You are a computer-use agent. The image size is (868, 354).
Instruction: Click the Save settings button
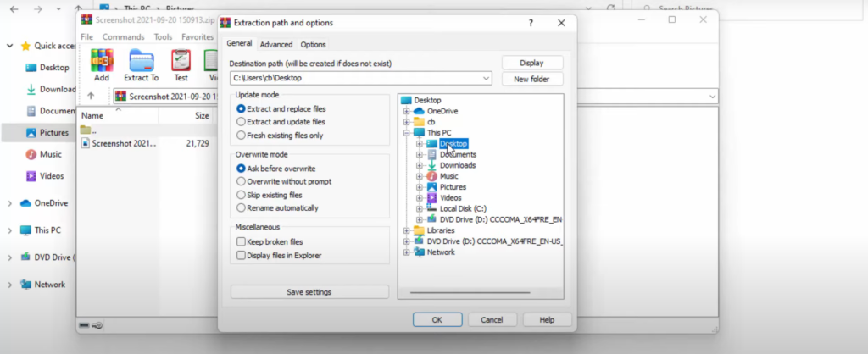[309, 292]
